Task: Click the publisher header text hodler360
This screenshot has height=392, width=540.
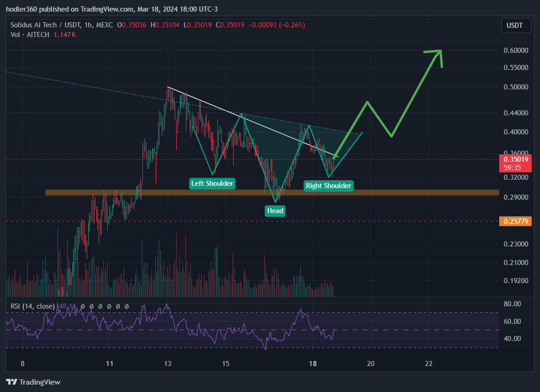Action: pos(21,9)
